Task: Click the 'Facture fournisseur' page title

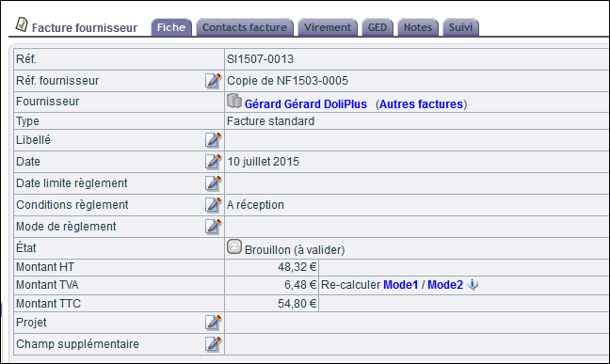Action: coord(85,28)
